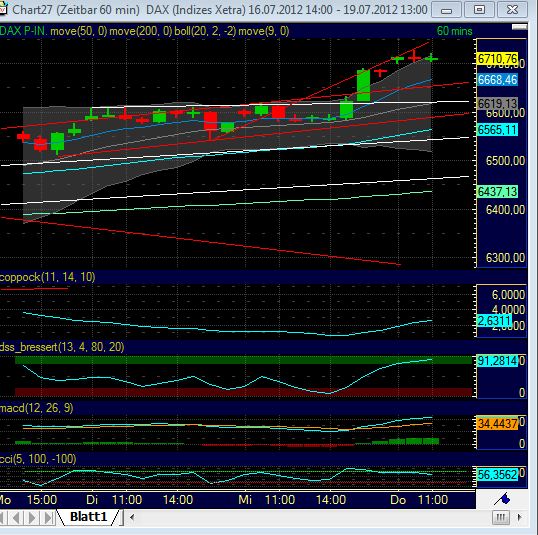Click the Mi day marker on time axis
This screenshot has height=535, width=538.
click(x=245, y=500)
